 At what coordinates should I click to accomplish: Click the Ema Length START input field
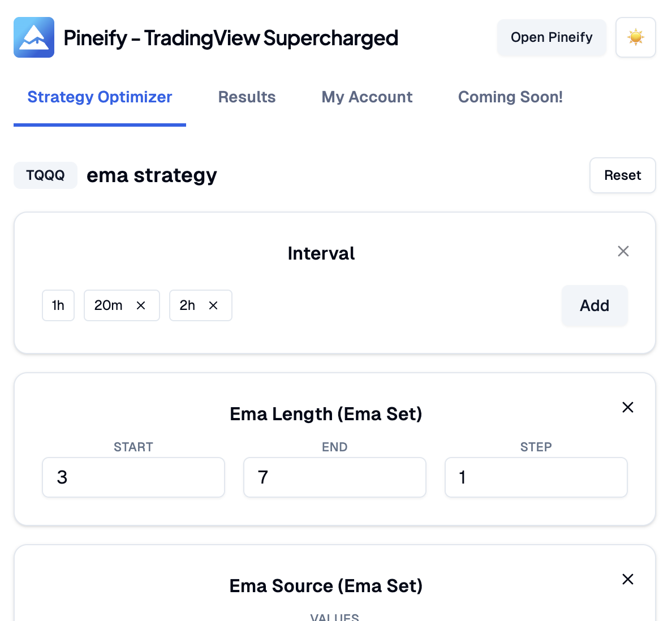(x=133, y=477)
